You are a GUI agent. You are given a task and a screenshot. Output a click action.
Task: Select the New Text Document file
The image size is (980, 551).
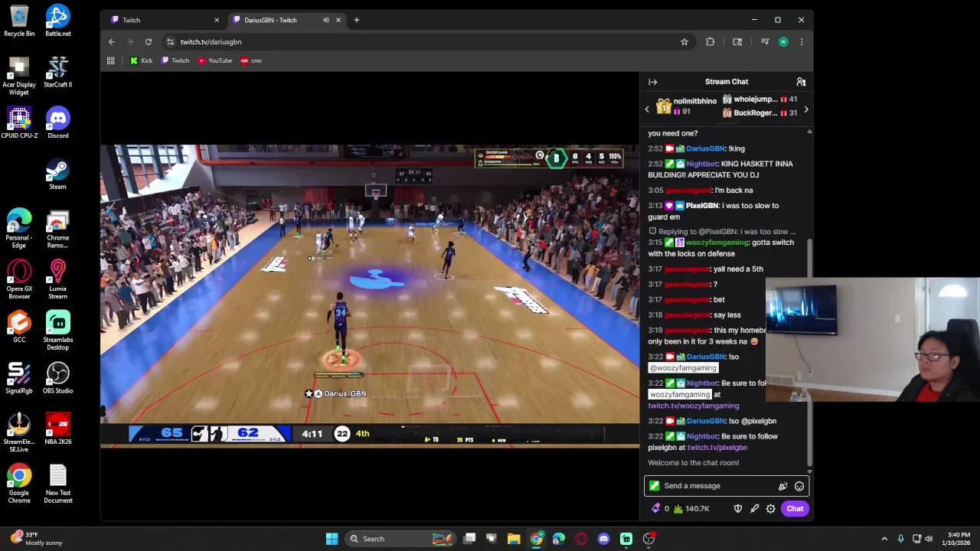point(57,484)
